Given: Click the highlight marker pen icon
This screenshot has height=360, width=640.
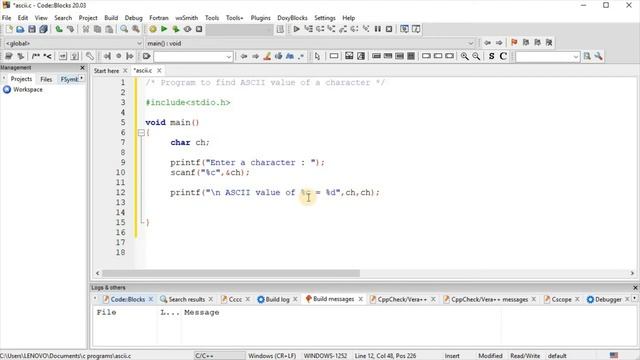Looking at the screenshot, I should (x=267, y=56).
